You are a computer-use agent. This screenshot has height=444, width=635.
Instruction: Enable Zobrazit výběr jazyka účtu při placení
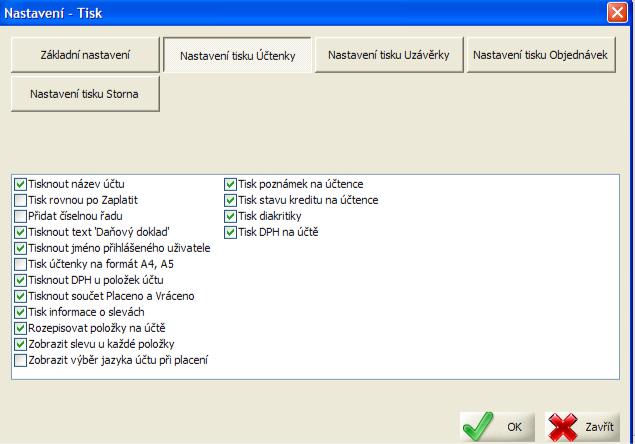tap(20, 360)
